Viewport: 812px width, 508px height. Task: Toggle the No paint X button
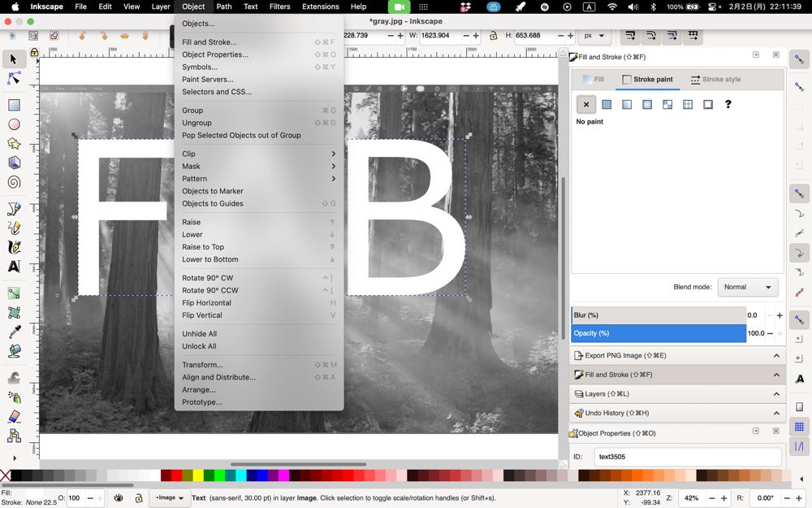coord(586,105)
